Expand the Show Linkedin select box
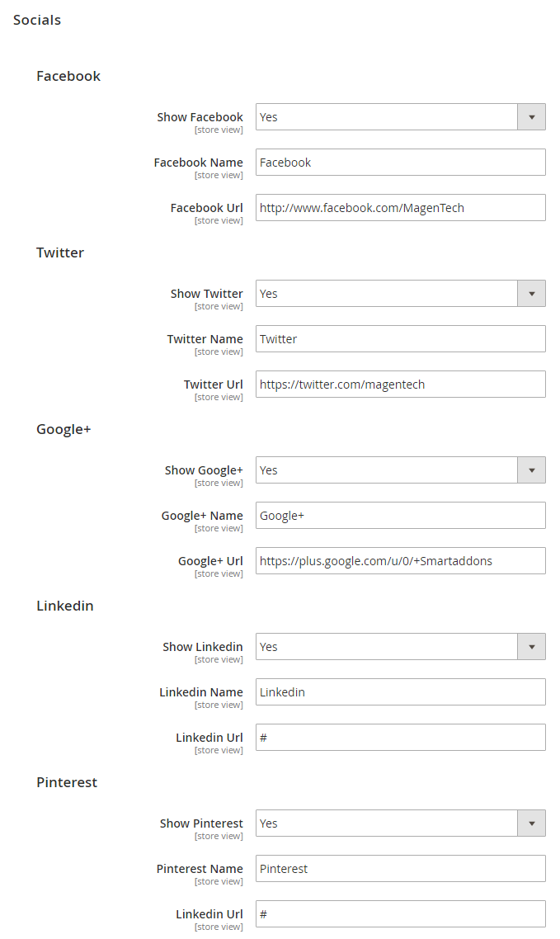The height and width of the screenshot is (939, 560). tap(400, 647)
